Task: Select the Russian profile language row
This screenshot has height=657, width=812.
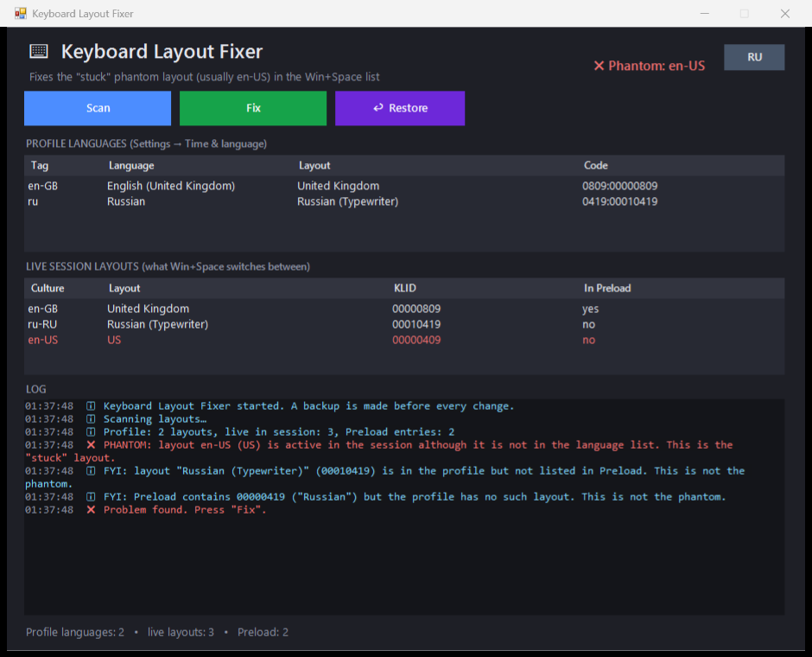Action: 404,201
